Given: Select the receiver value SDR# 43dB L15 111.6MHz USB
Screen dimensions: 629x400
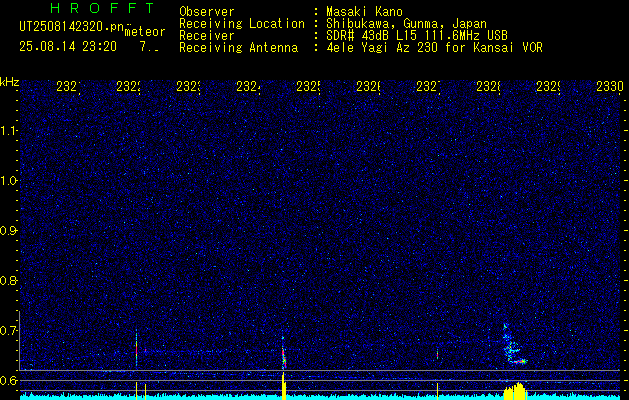Looking at the screenshot, I should tap(417, 35).
